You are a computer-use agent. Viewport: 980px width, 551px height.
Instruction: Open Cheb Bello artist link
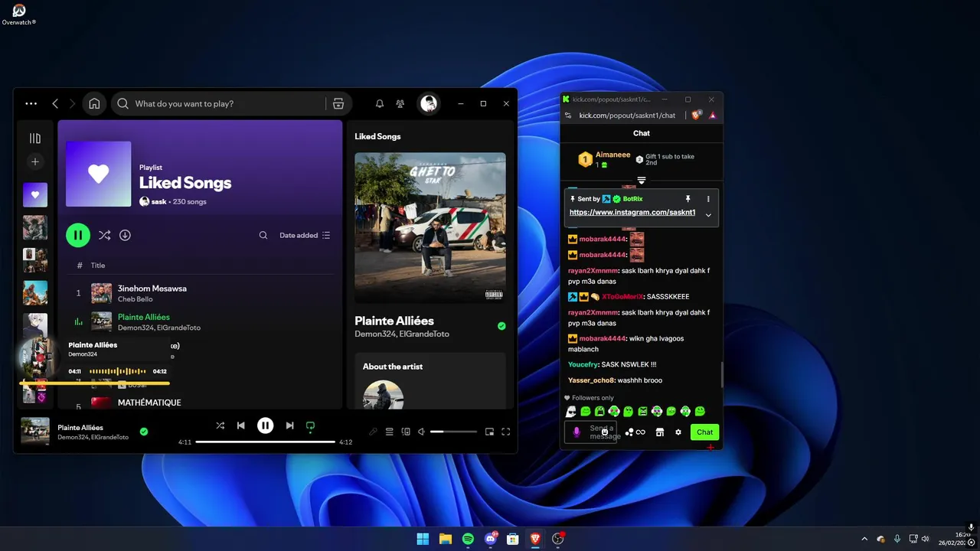[136, 299]
